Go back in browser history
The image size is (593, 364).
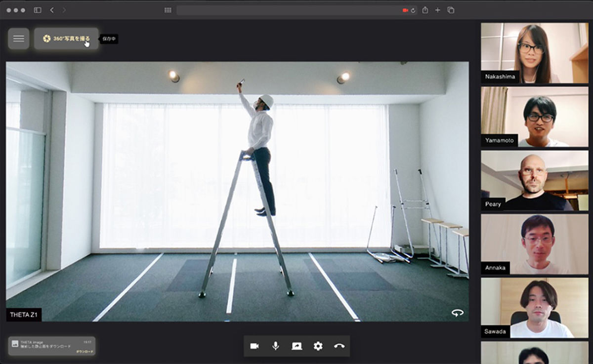[x=52, y=10]
